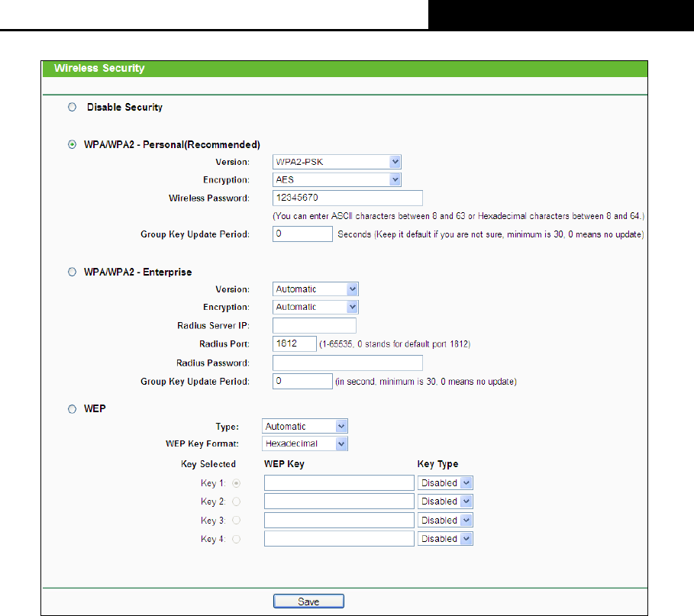This screenshot has height=616, width=694.
Task: Click the "Key Type" column heading
Action: tap(437, 464)
